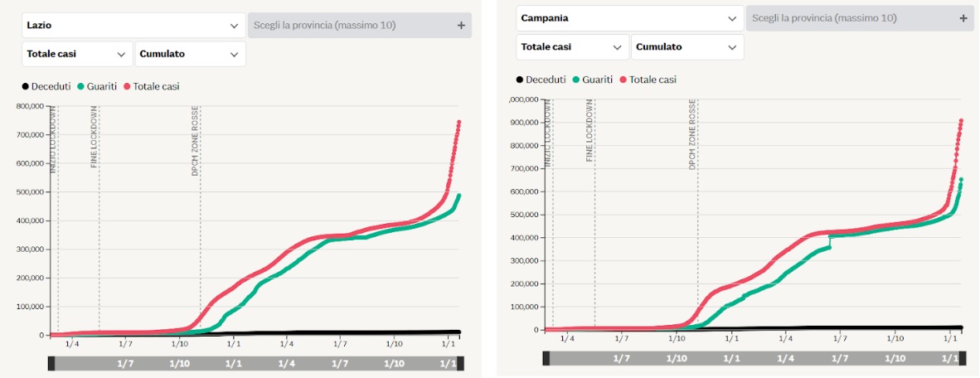Click the right handle of the Lazio time range slider
This screenshot has width=980, height=378.
click(x=460, y=363)
